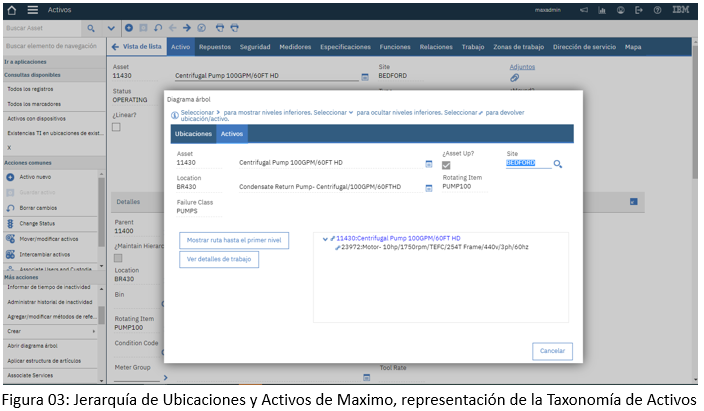Open long description icon for dialog asset description
This screenshot has width=704, height=411.
click(x=429, y=164)
